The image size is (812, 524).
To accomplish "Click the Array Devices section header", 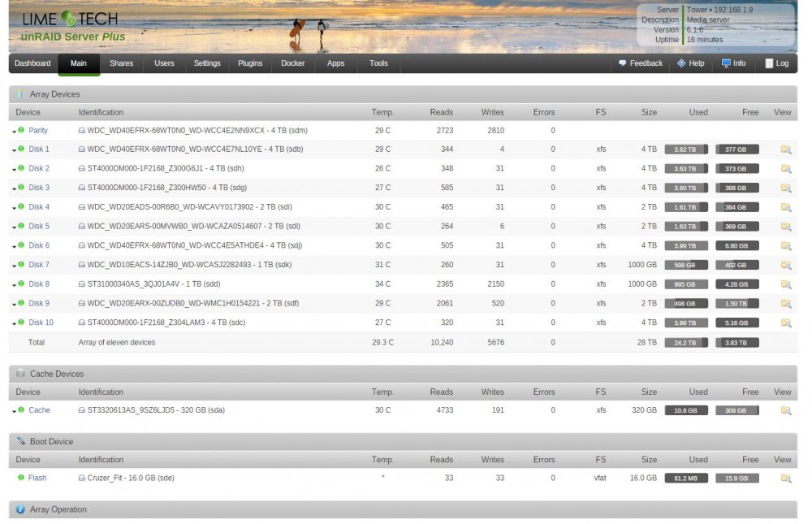I will 403,94.
